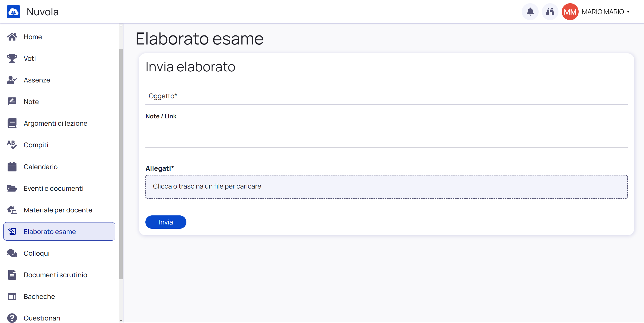The height and width of the screenshot is (323, 644).
Task: Open Colloqui chat bubbles icon
Action: click(12, 253)
